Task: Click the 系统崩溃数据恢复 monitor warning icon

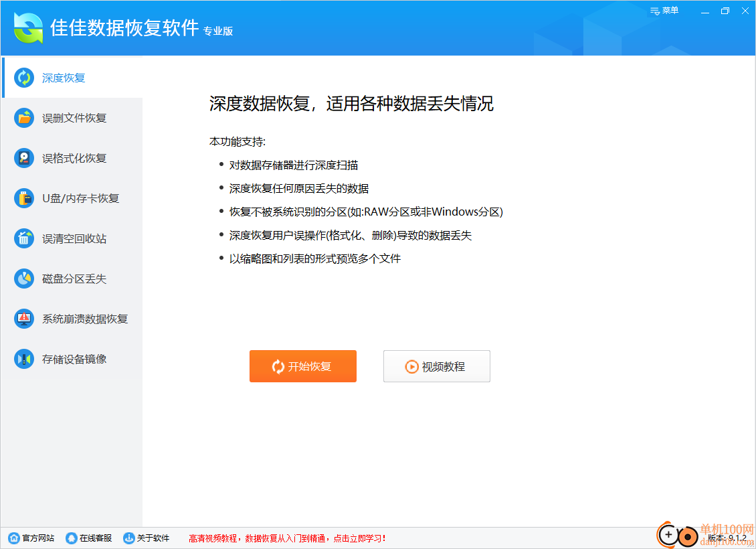Action: point(24,319)
